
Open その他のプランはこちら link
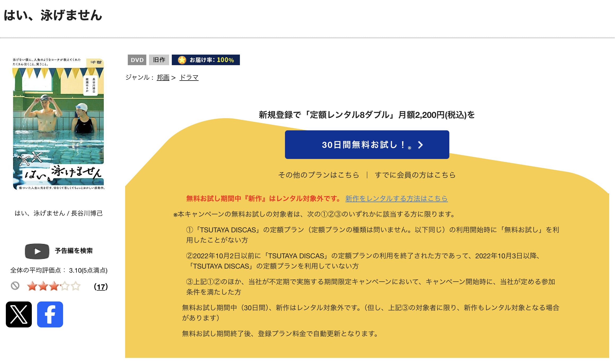[318, 175]
